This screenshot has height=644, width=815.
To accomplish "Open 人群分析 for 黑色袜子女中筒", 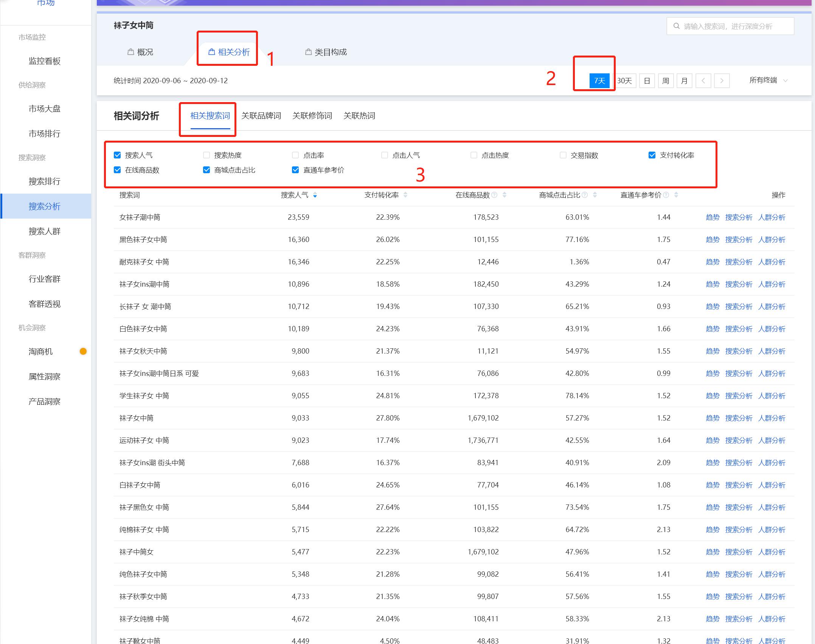I will 772,239.
